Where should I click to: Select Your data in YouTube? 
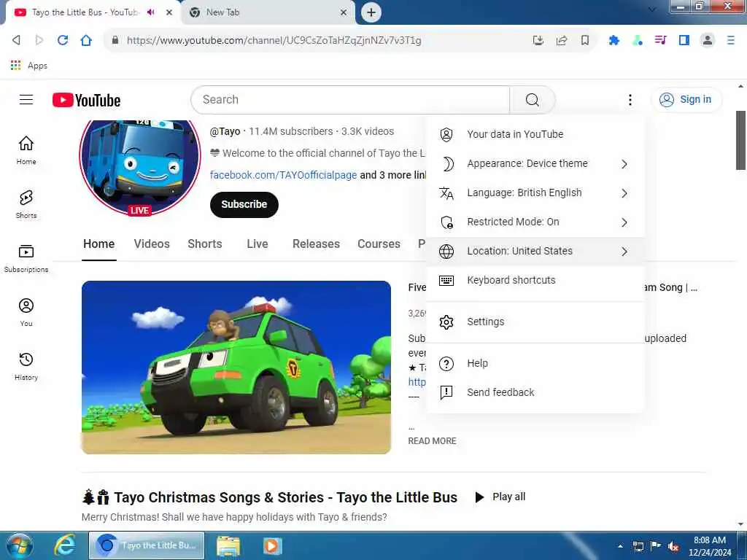(535, 134)
